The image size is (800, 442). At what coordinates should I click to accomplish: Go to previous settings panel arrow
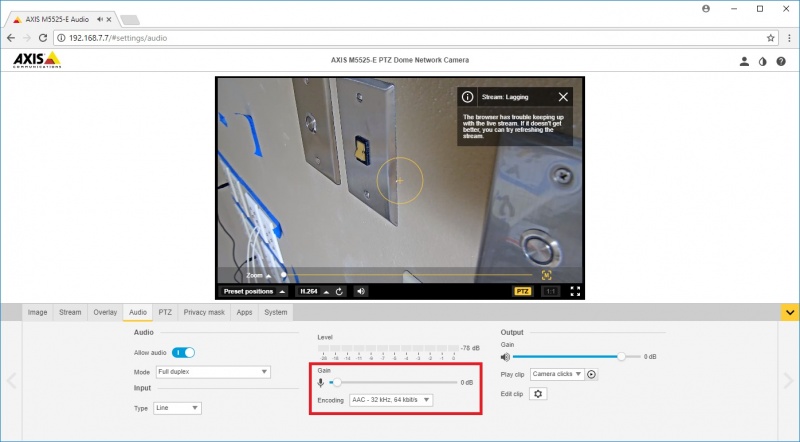point(11,380)
